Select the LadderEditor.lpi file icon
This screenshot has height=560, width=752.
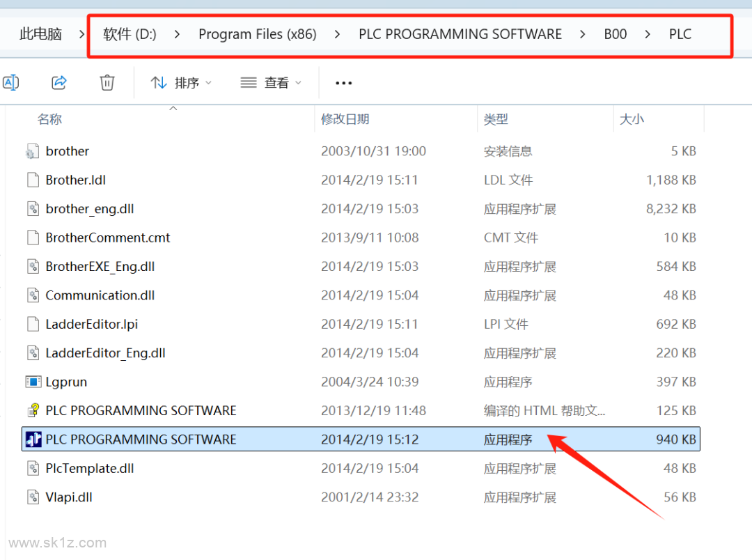[x=33, y=324]
